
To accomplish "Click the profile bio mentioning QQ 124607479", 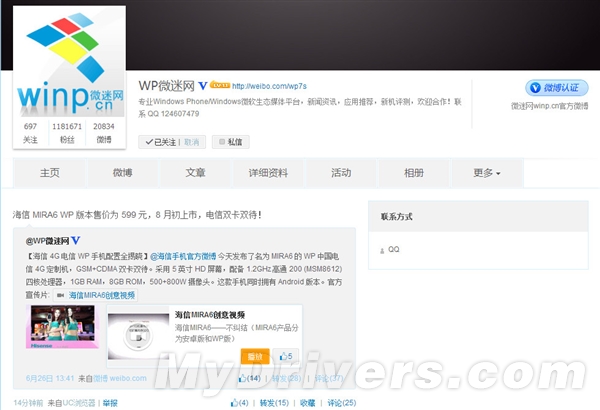I will (300, 108).
